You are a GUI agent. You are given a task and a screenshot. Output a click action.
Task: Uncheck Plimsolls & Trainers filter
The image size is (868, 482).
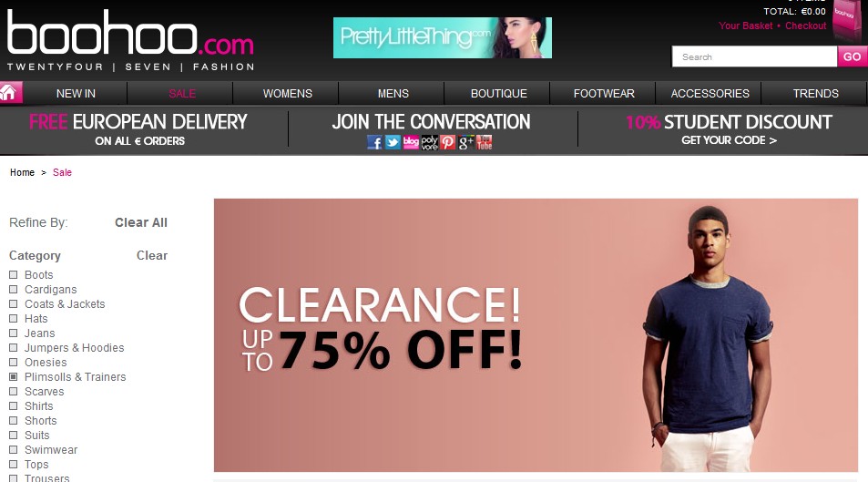click(x=14, y=376)
